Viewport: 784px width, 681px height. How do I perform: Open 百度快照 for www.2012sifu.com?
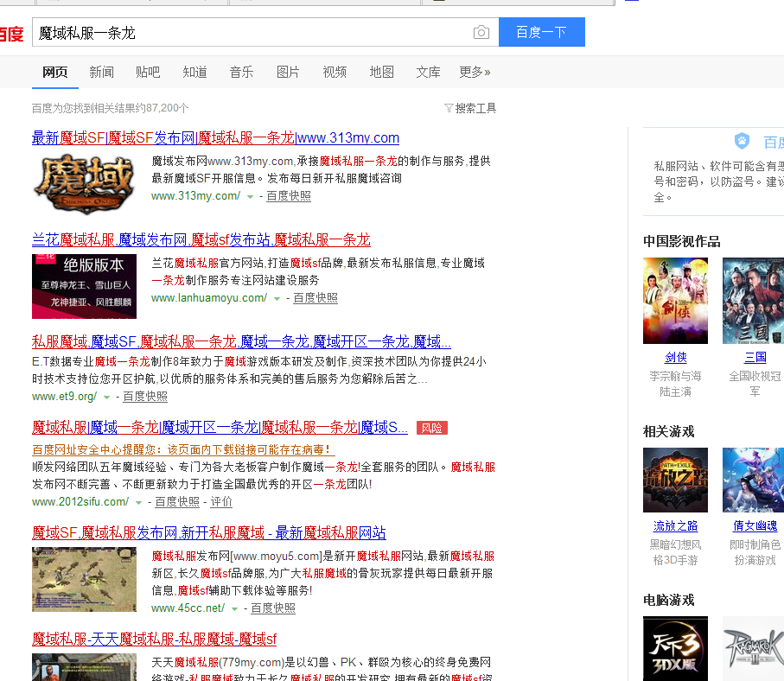[177, 502]
